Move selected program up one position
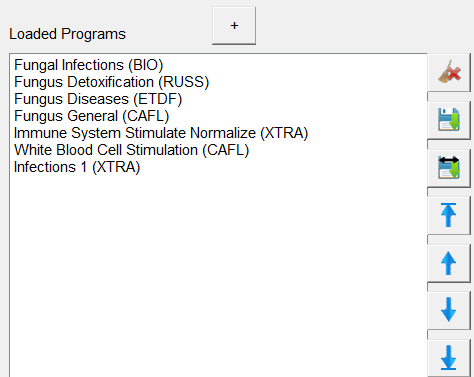Screen dimensions: 474x377 (449, 263)
